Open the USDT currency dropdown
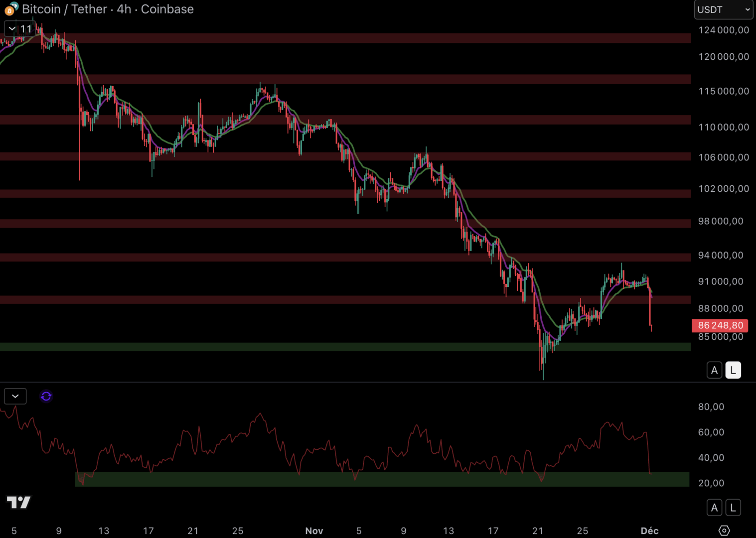756x538 pixels. tap(724, 9)
